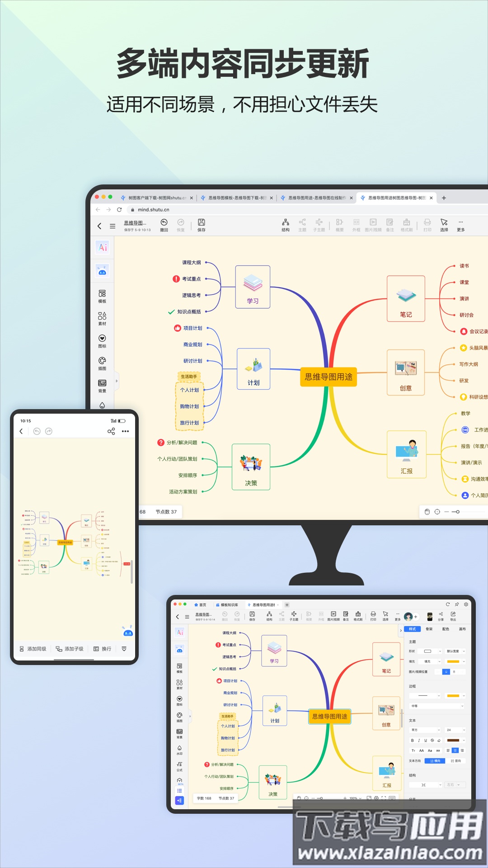This screenshot has width=488, height=868.
Task: Tap 添加子级 on the phone's bottom bar
Action: 70,649
